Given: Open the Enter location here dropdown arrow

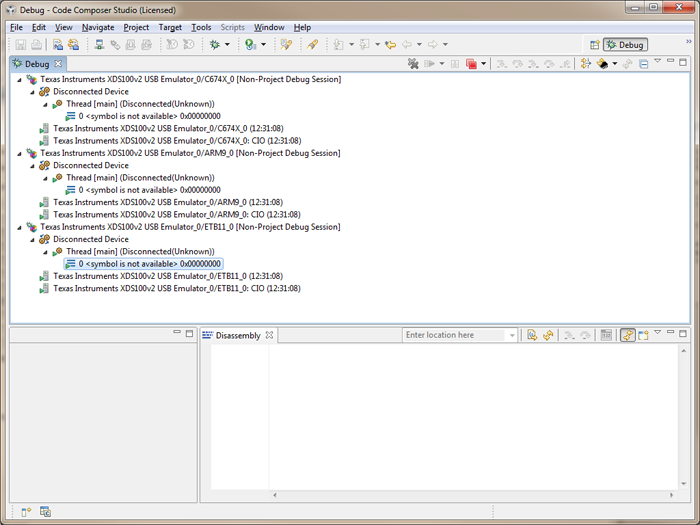Looking at the screenshot, I should point(512,336).
